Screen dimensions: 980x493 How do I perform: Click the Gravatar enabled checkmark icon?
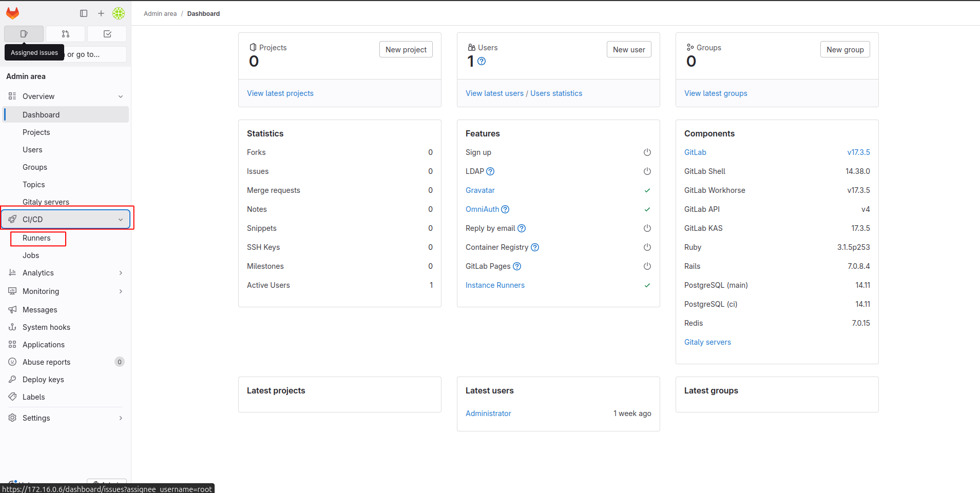point(647,190)
